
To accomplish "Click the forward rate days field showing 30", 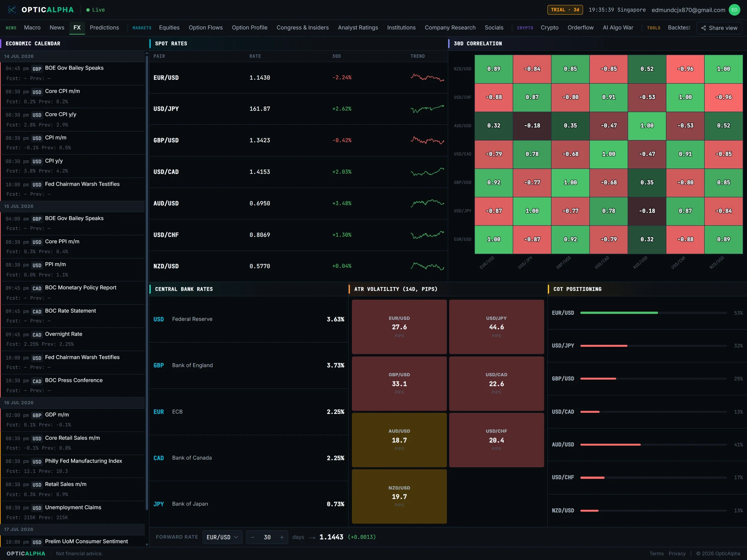I will (x=267, y=537).
